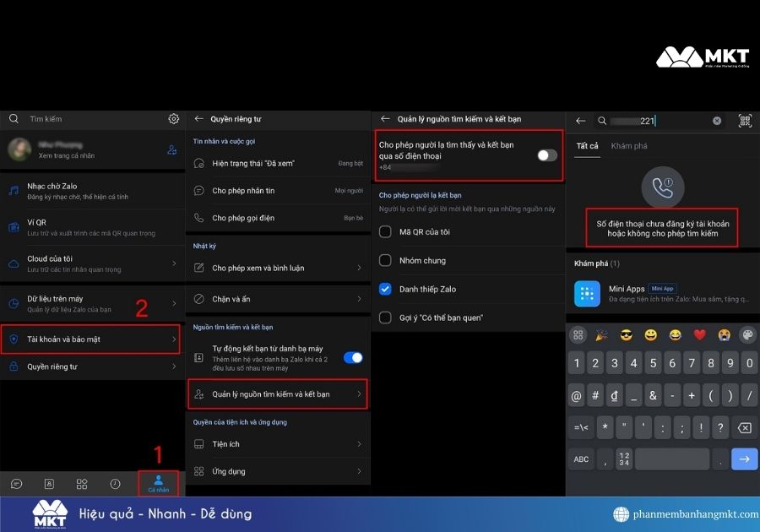
Task: Select the Tất cả tab
Action: pos(587,146)
